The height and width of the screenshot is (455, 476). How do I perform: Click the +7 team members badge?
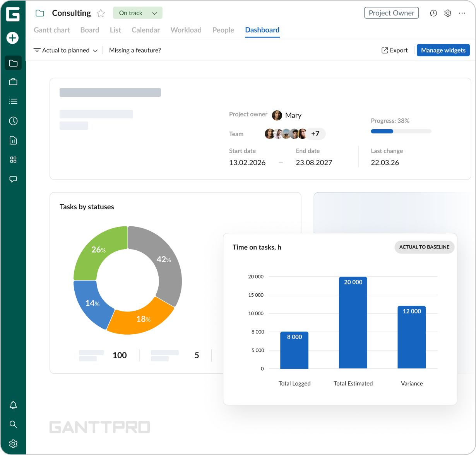point(315,134)
